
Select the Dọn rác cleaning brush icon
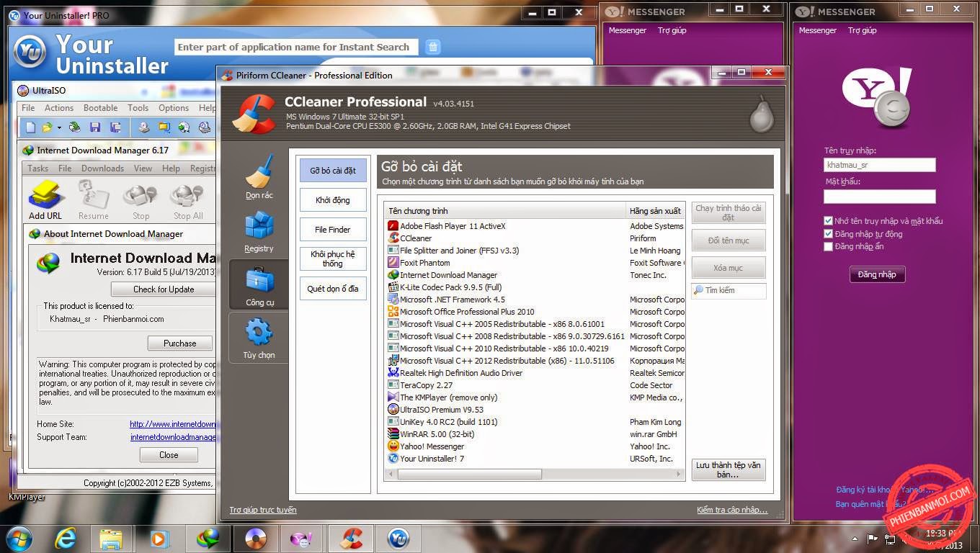point(259,173)
